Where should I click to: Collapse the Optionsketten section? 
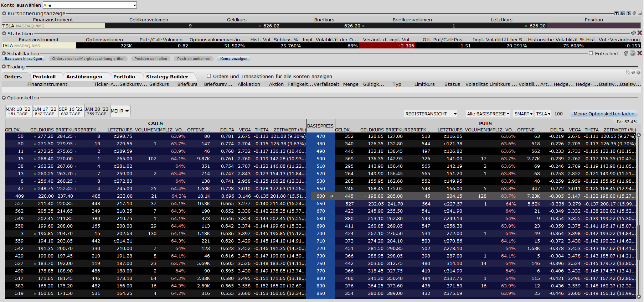4,98
